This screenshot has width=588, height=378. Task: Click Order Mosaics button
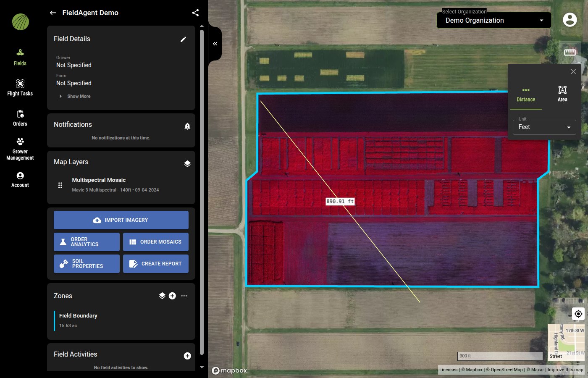(156, 242)
